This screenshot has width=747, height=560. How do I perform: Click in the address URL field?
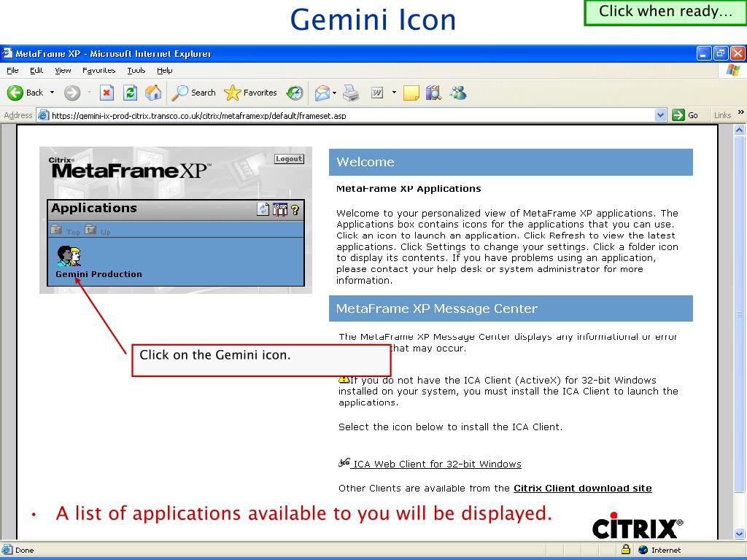coord(352,115)
